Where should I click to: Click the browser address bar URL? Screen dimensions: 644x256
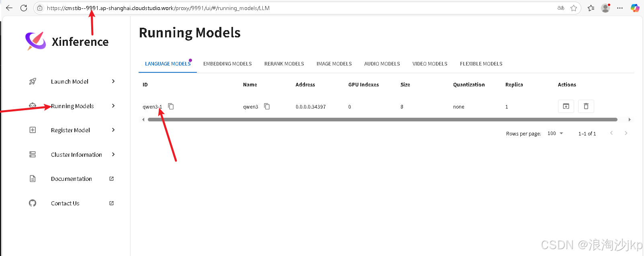pos(158,8)
